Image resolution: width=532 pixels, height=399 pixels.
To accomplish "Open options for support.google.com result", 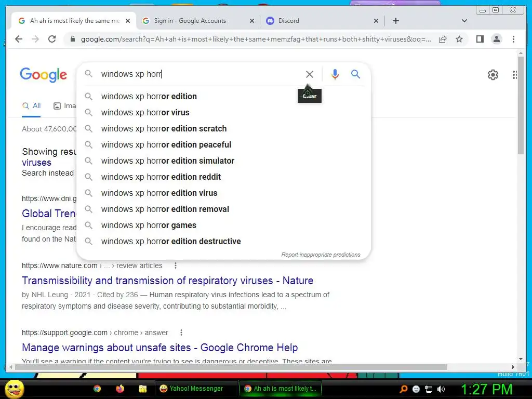I will pos(181,332).
